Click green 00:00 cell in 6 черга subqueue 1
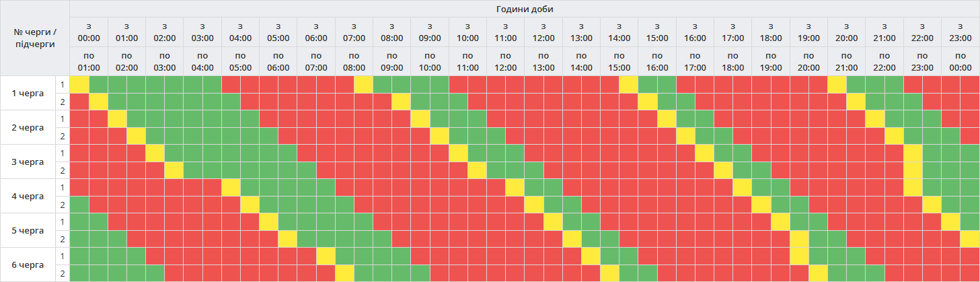Screen dimensions: 980x282 pyautogui.click(x=79, y=256)
